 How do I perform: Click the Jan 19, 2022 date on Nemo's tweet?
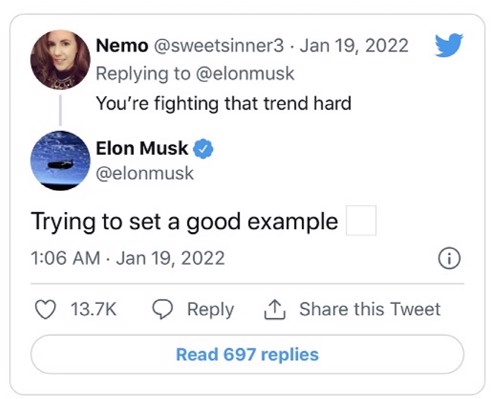coord(354,46)
